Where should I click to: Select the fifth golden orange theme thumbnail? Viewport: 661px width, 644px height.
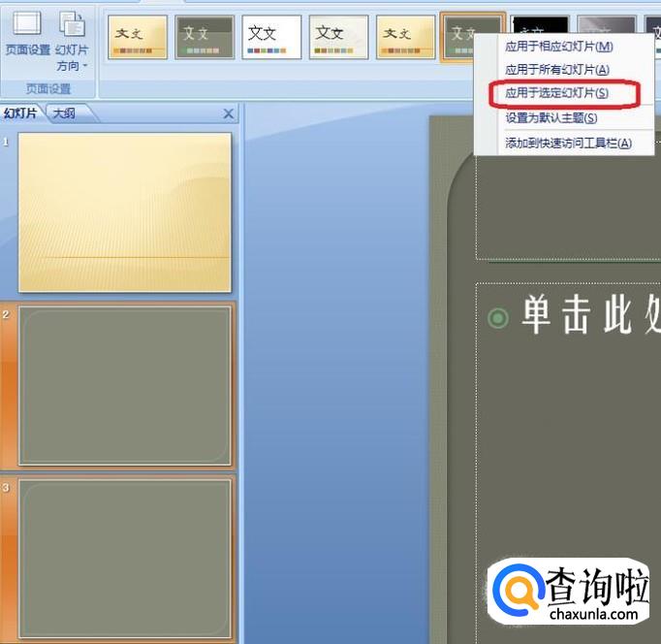tap(405, 37)
